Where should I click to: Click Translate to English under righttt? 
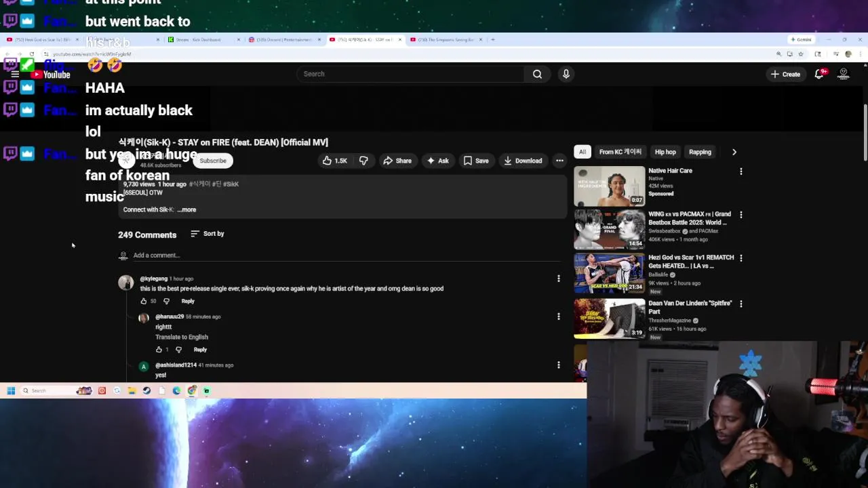182,337
